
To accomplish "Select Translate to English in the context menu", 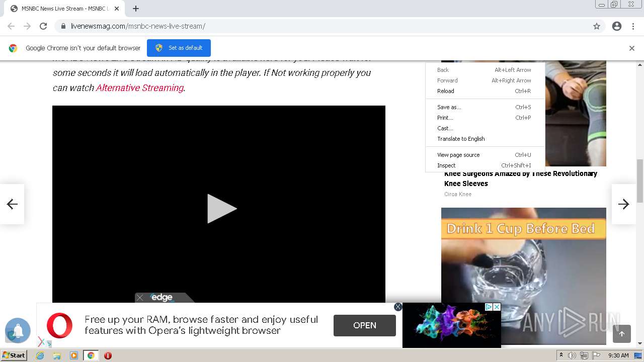I will coord(484,139).
